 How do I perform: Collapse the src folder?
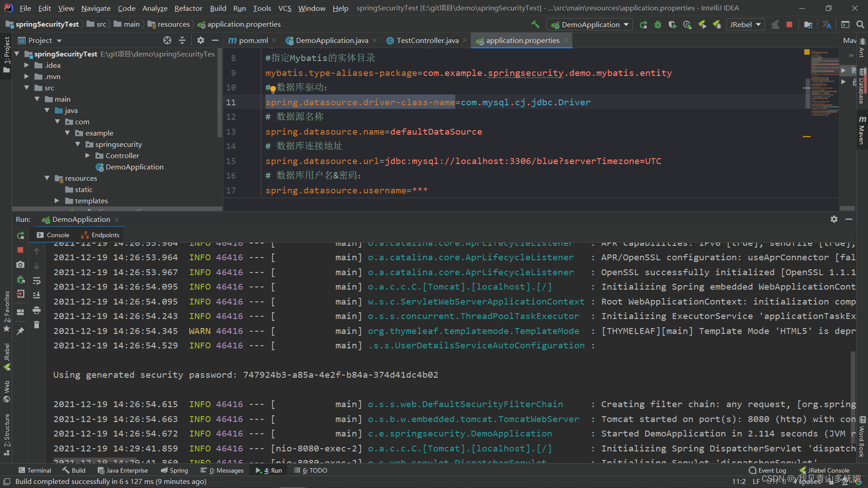27,88
